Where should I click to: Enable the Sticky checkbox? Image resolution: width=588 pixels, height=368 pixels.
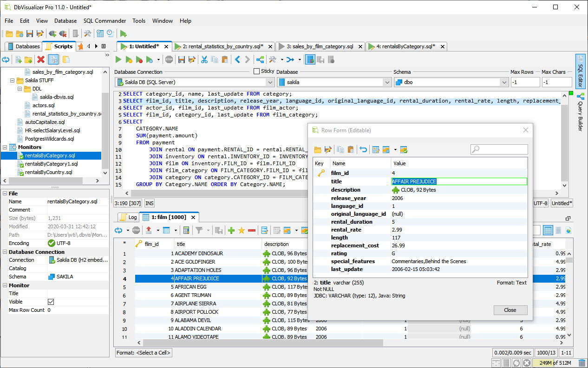pos(257,71)
